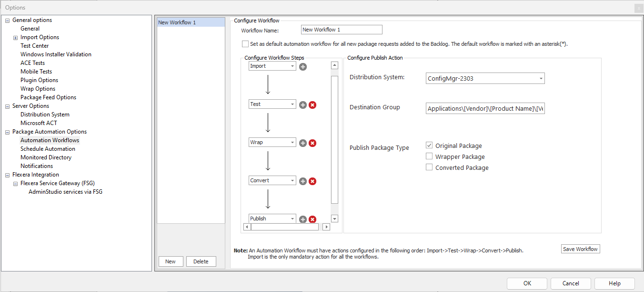644x292 pixels.
Task: Select Distribution System tree item
Action: [45, 115]
